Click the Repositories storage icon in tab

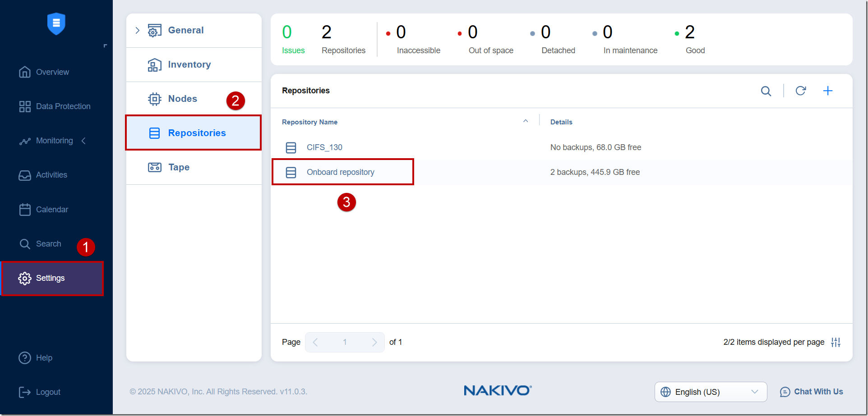pos(155,133)
